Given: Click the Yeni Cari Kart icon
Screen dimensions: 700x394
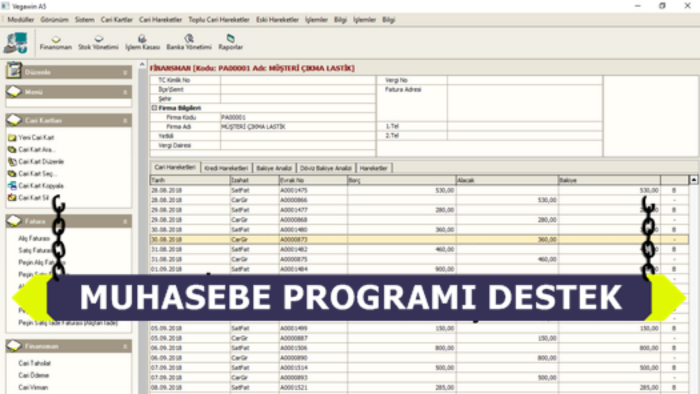Looking at the screenshot, I should [12, 137].
